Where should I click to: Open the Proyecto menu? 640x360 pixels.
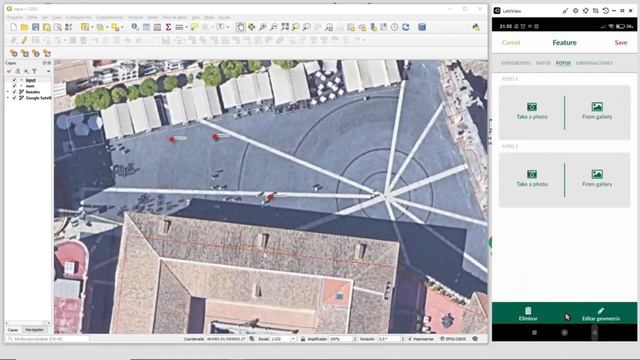click(15, 18)
